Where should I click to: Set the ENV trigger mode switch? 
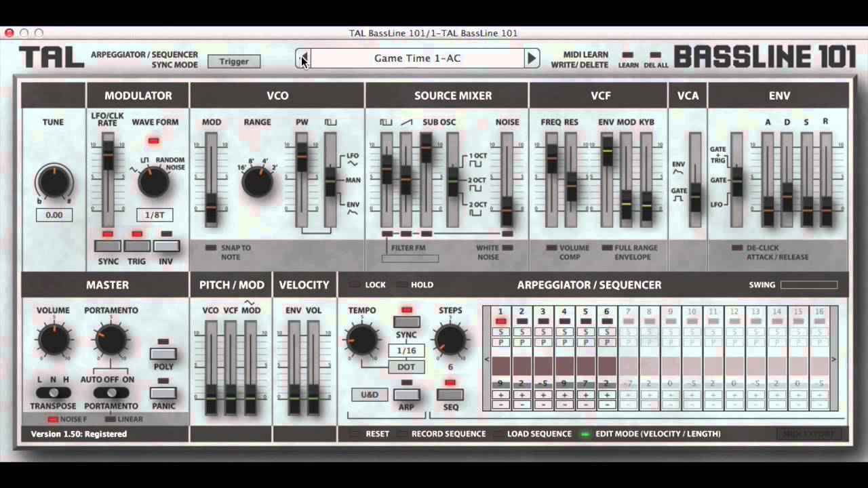click(x=736, y=180)
